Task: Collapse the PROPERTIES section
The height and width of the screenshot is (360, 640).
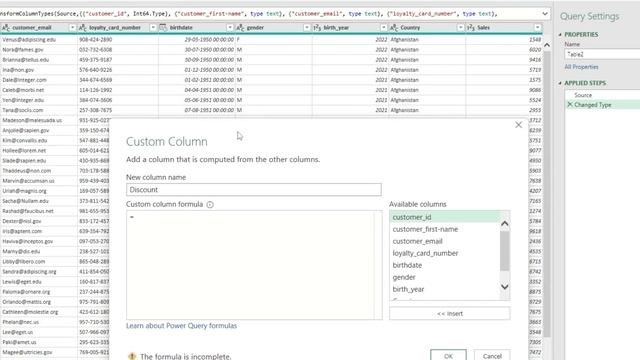Action: (x=560, y=35)
